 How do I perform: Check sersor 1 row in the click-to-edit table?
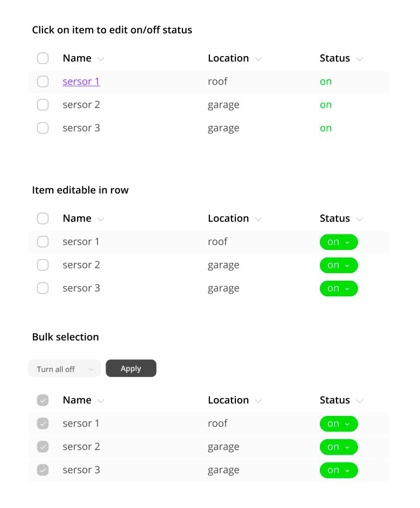tap(43, 82)
